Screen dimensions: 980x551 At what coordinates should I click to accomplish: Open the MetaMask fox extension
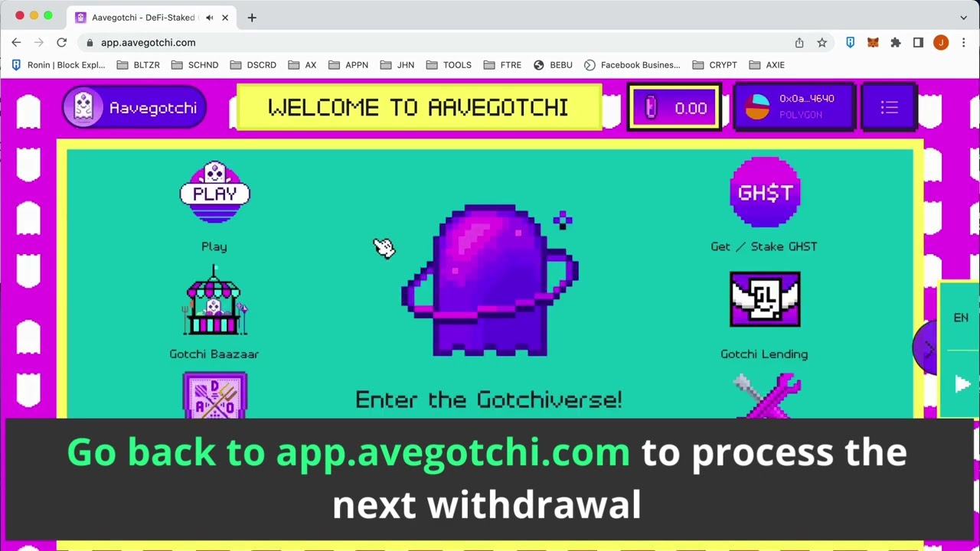873,43
